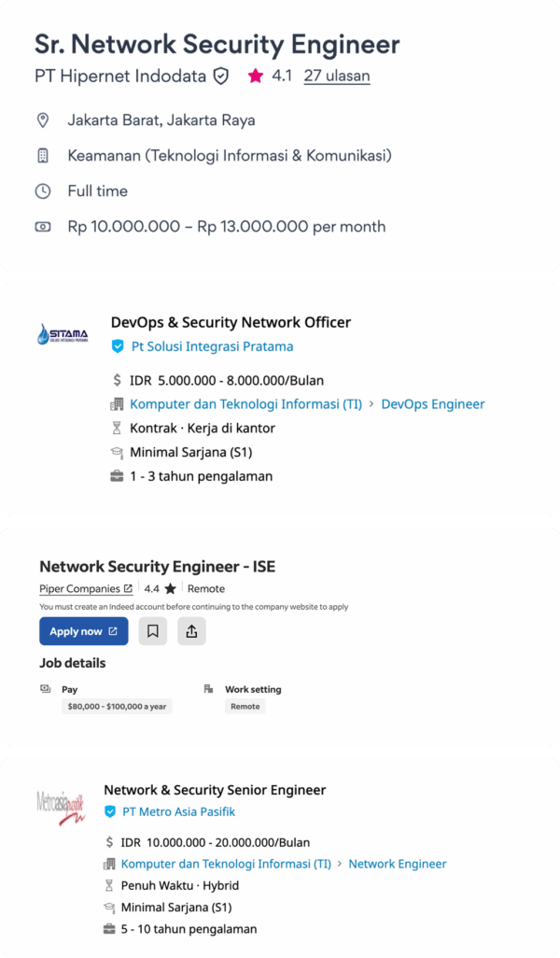Click the dollar icon next to IDR 5.000.000
The image size is (560, 958).
(x=118, y=381)
